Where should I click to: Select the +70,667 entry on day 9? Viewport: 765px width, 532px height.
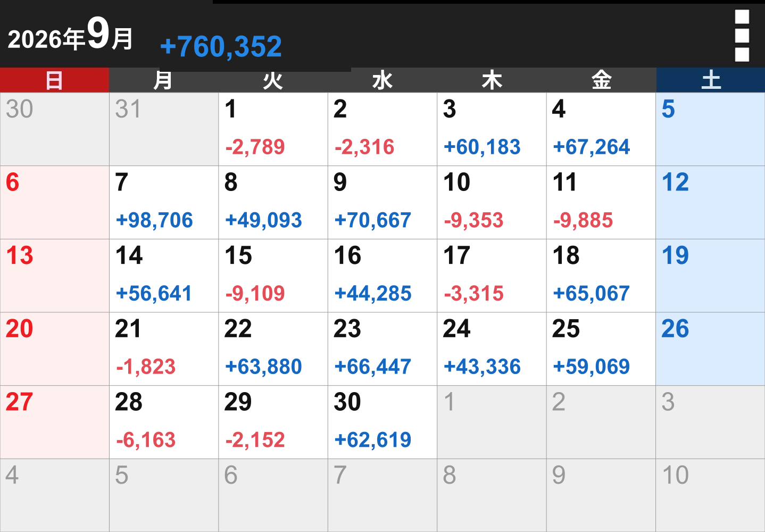[373, 220]
